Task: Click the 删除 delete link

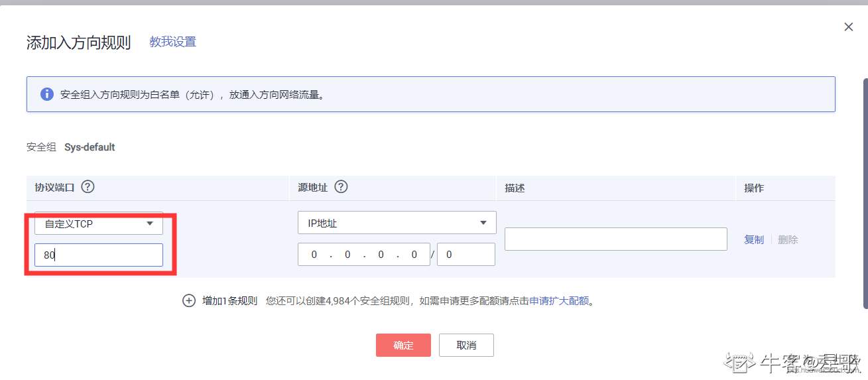Action: tap(788, 239)
